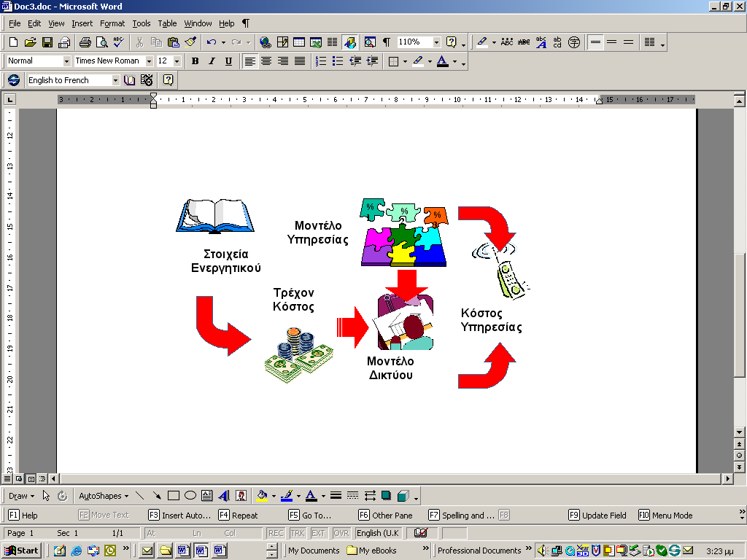Click the Open folder icon
The image size is (747, 560).
coord(30,42)
